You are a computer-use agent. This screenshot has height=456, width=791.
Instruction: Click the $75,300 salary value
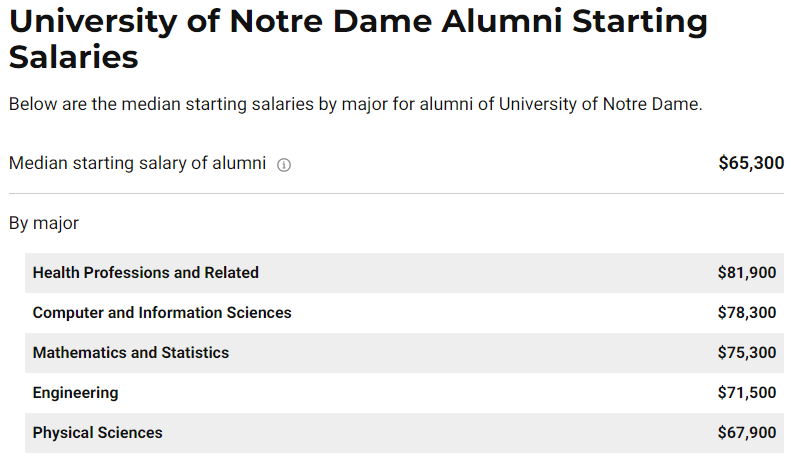(747, 353)
